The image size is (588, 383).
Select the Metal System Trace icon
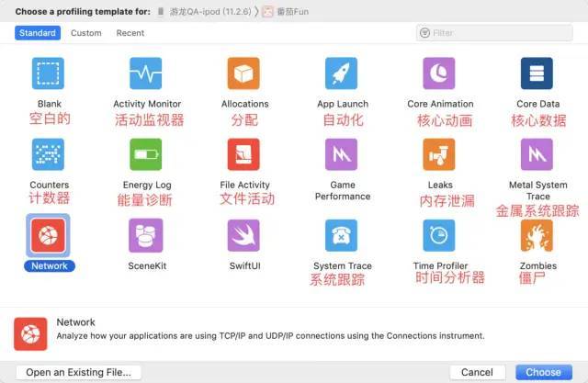537,154
